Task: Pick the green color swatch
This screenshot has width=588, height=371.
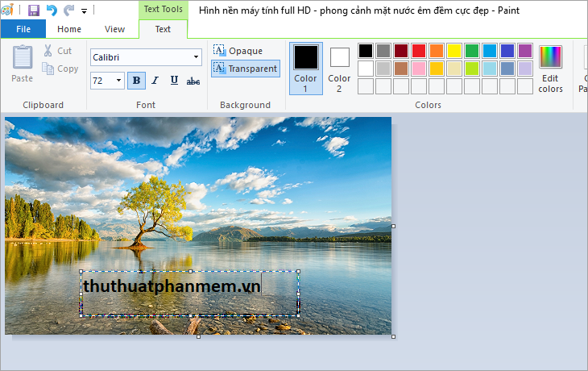Action: [472, 51]
